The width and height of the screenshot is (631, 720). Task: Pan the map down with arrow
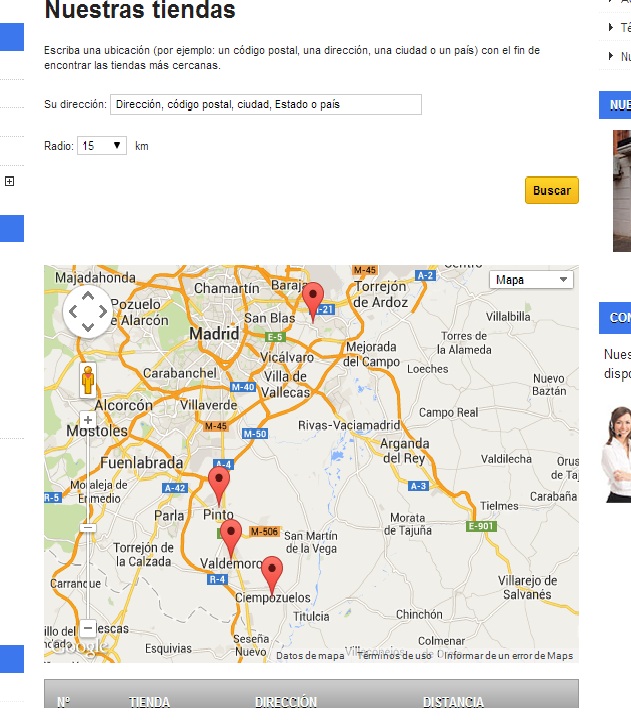click(x=88, y=327)
